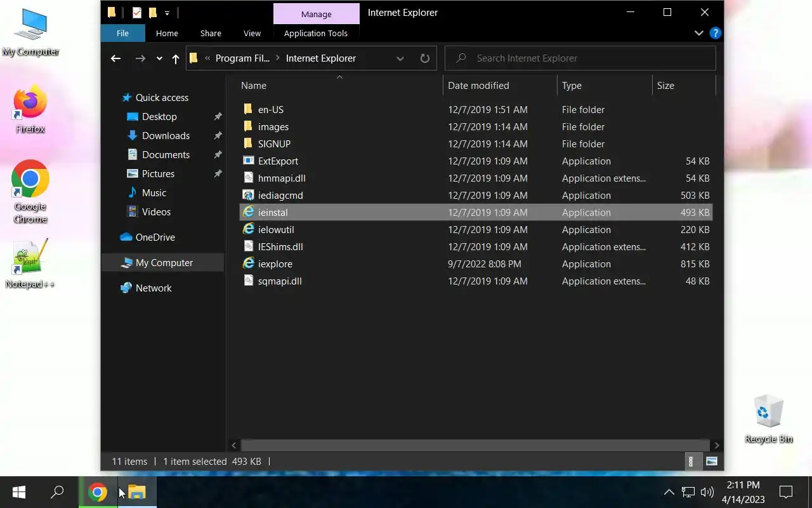Select Google Chrome desktop shortcut
This screenshot has height=508, width=812.
point(30,192)
